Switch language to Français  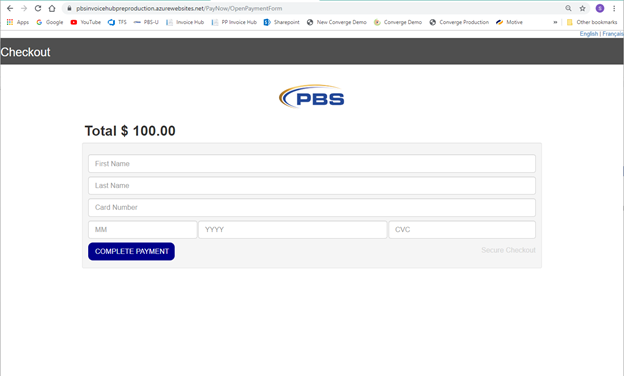click(613, 34)
